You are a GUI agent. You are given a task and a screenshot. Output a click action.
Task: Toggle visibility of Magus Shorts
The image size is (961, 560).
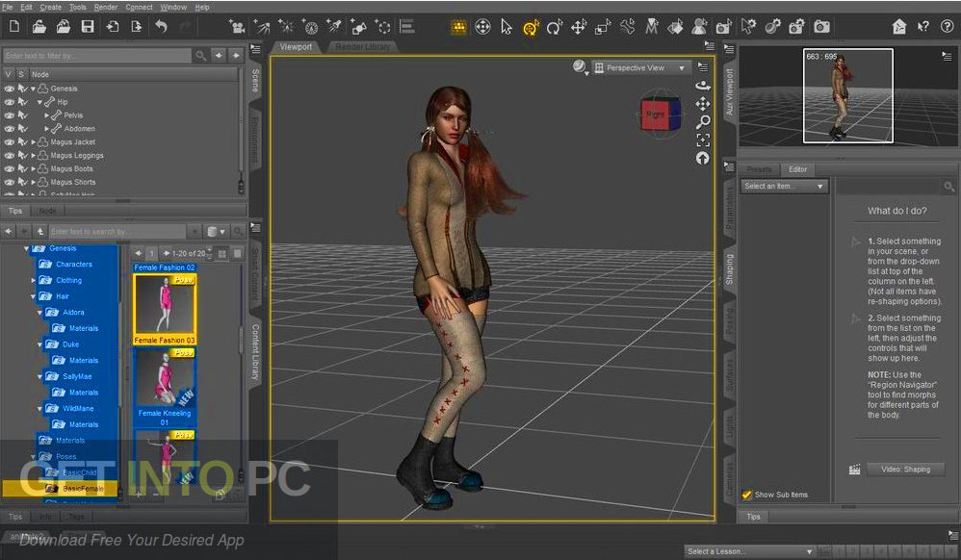pos(10,182)
